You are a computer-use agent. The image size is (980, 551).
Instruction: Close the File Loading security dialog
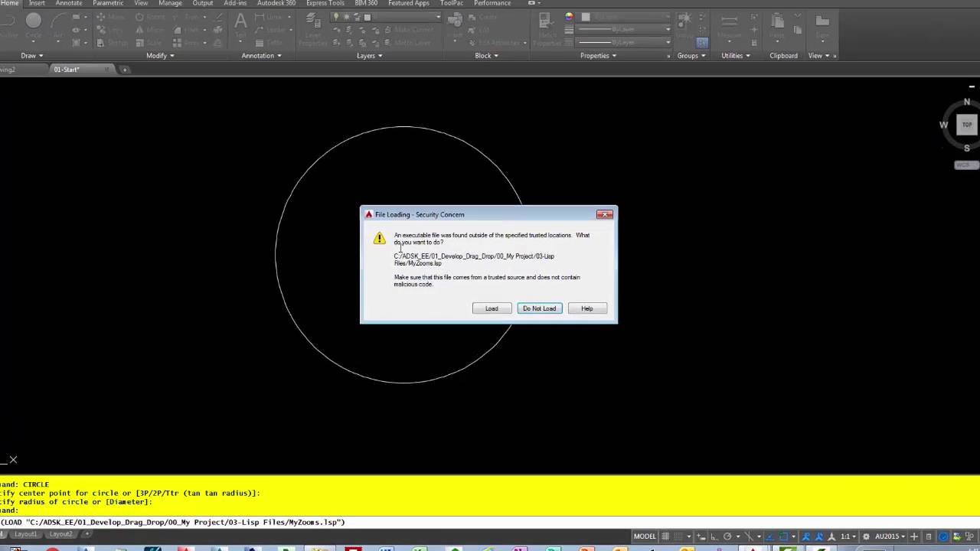(605, 214)
